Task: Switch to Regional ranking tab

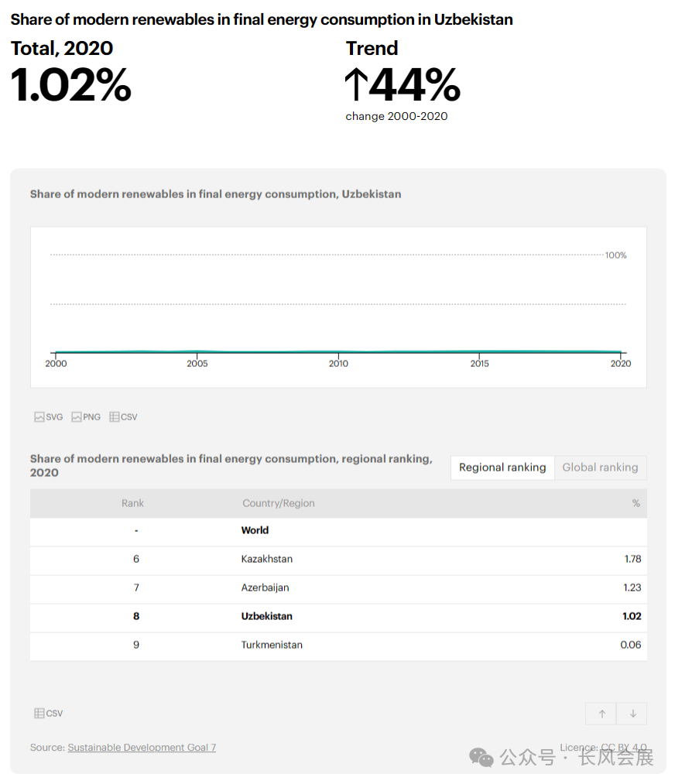Action: [502, 467]
